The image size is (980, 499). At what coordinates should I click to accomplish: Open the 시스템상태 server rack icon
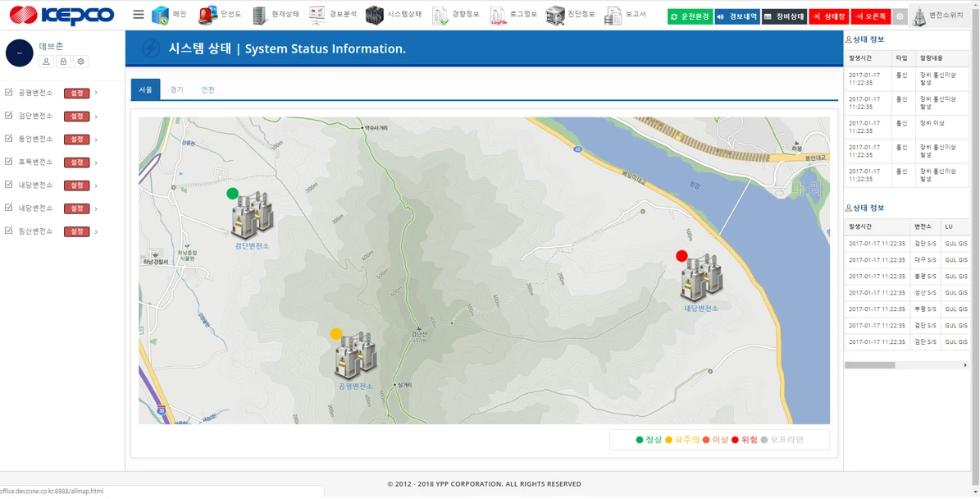375,15
